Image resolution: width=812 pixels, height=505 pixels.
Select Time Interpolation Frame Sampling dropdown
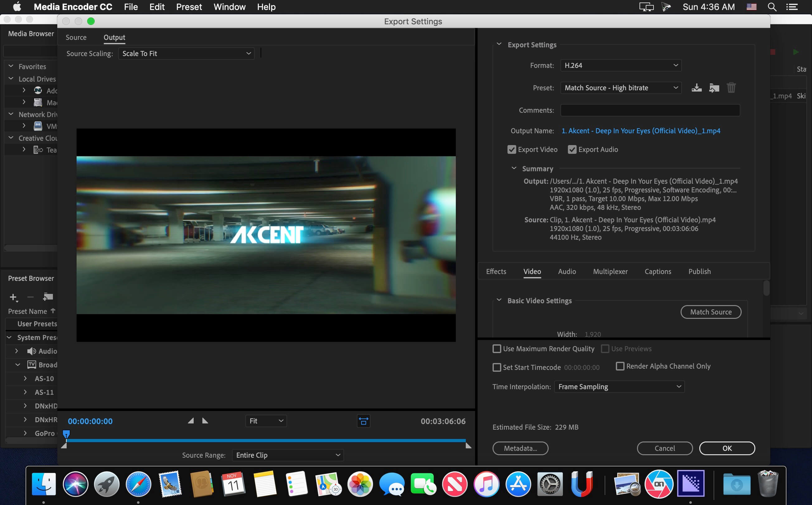click(x=619, y=386)
